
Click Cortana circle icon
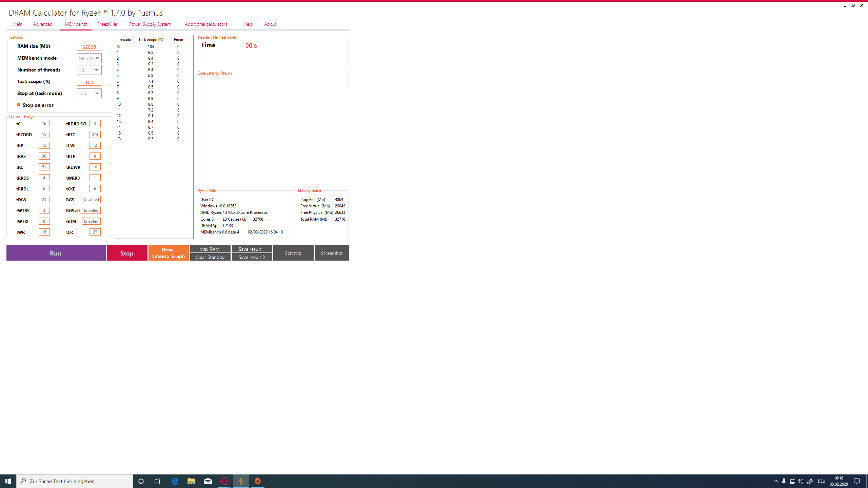(141, 481)
